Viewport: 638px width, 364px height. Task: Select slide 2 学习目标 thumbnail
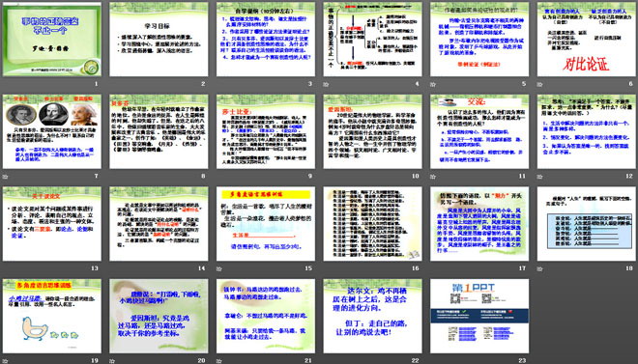click(x=159, y=40)
